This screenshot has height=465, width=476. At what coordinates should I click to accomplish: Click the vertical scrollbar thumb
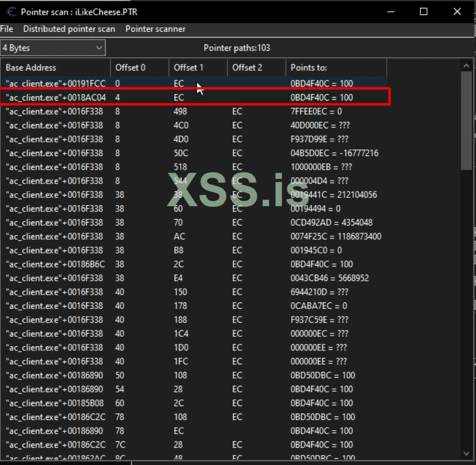[x=467, y=121]
